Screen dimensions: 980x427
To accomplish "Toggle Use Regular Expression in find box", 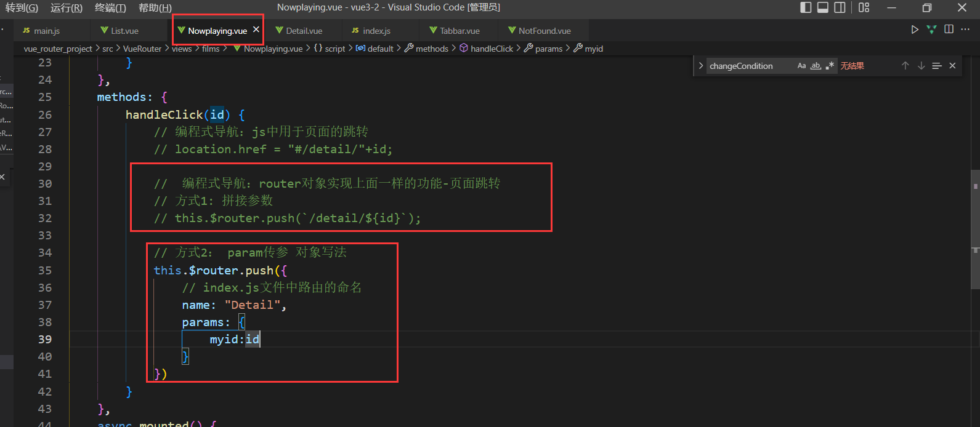I will [830, 66].
